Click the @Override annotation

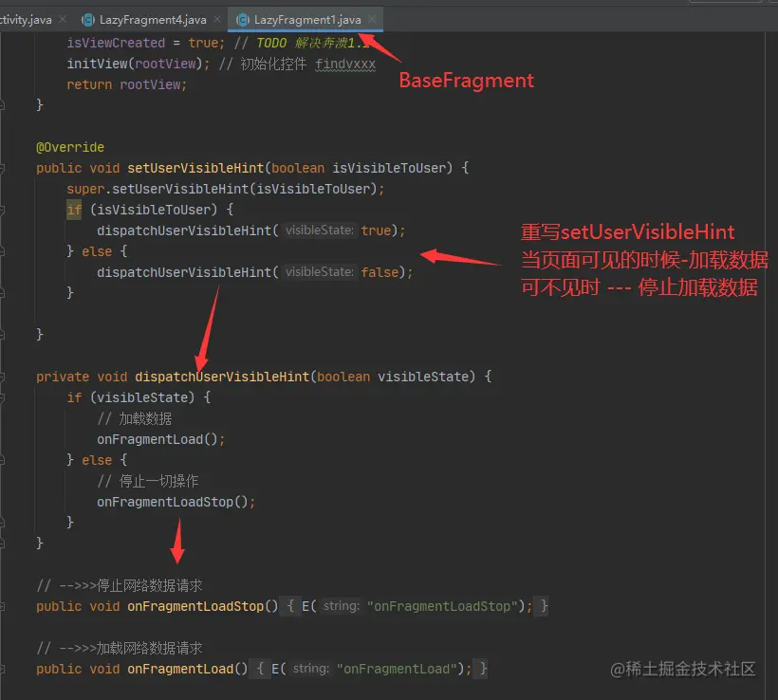click(70, 147)
